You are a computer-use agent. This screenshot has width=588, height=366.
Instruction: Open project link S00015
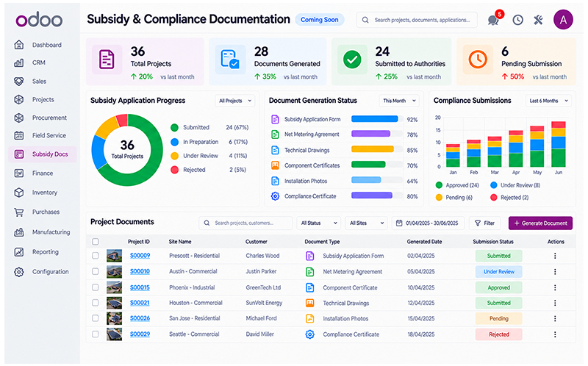click(140, 287)
